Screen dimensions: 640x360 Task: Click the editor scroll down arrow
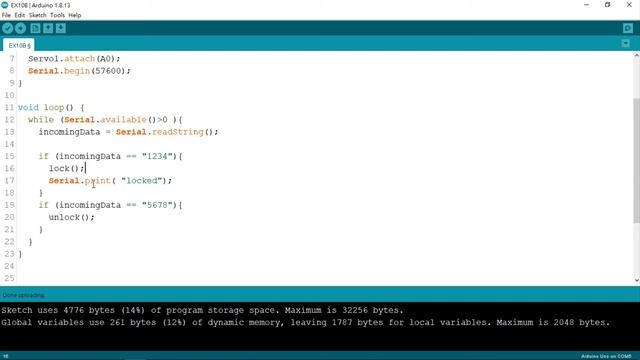pos(636,280)
